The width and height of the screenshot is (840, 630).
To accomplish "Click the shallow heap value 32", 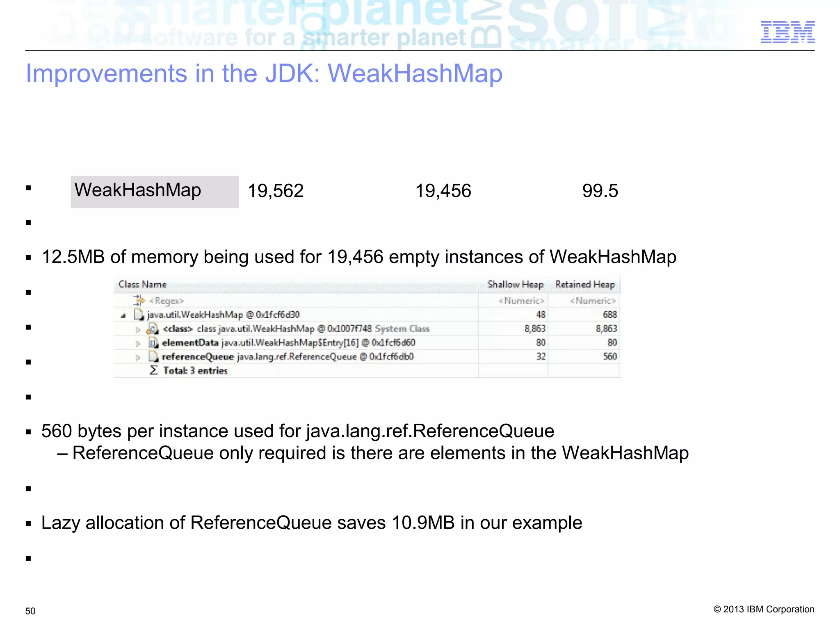I will [x=541, y=356].
